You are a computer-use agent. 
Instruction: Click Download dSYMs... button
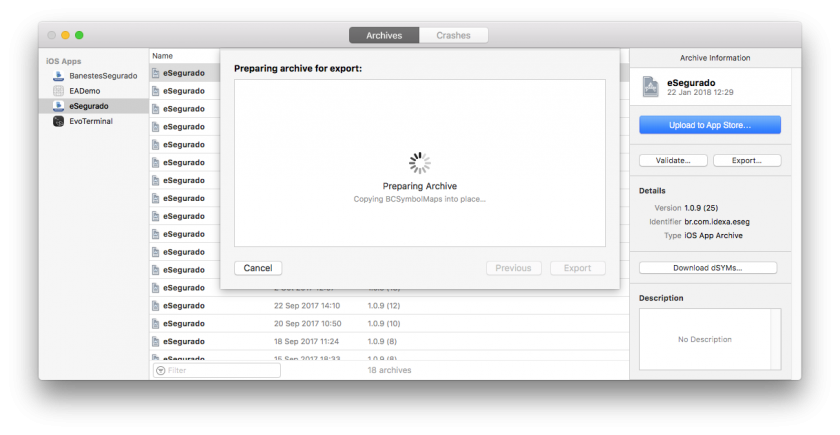point(709,267)
